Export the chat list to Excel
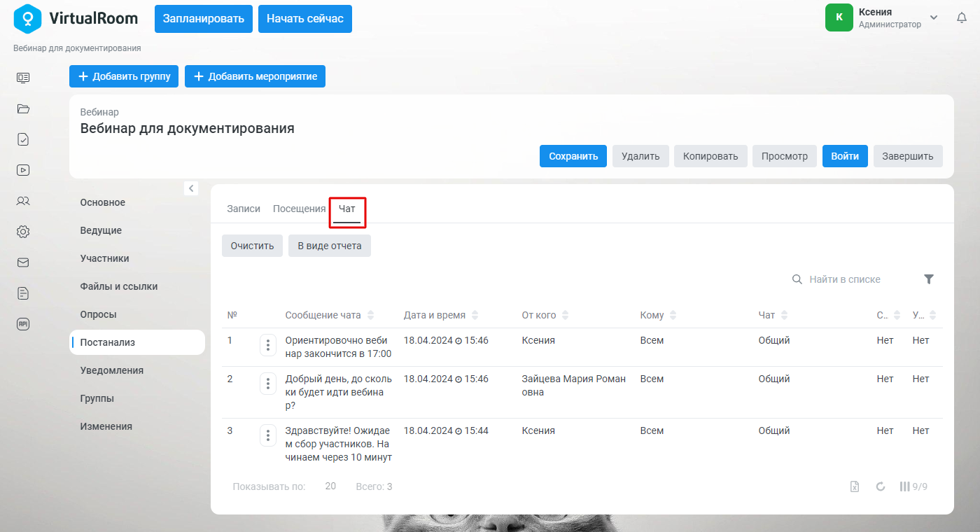 pos(855,486)
